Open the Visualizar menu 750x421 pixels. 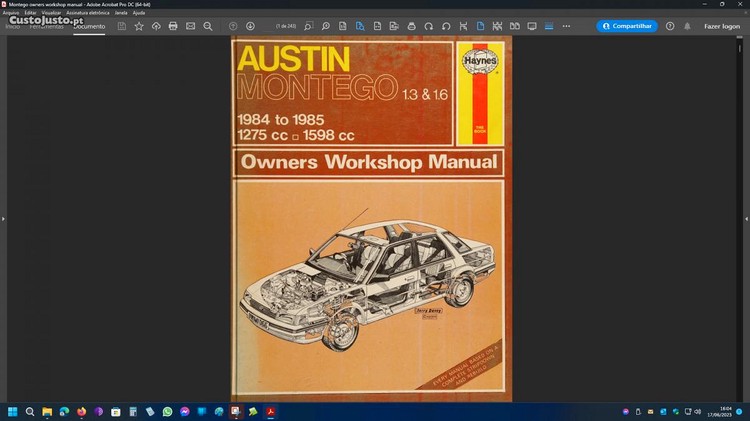51,13
